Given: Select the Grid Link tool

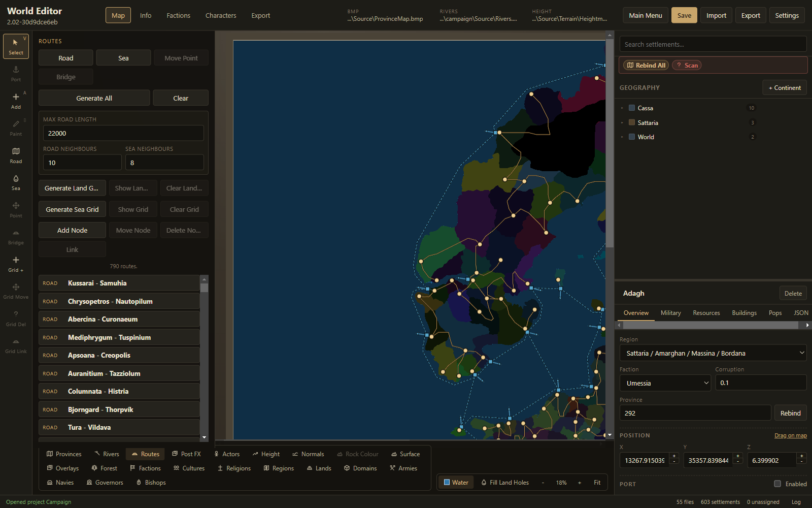Looking at the screenshot, I should [16, 345].
